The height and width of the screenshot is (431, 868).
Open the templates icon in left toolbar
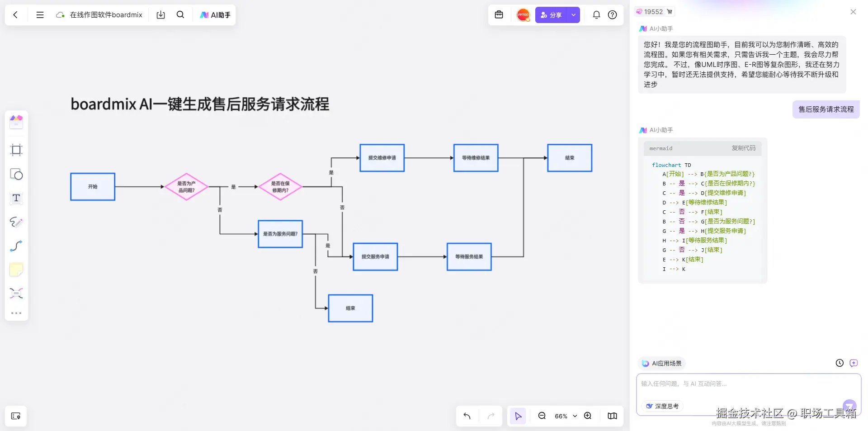[16, 121]
